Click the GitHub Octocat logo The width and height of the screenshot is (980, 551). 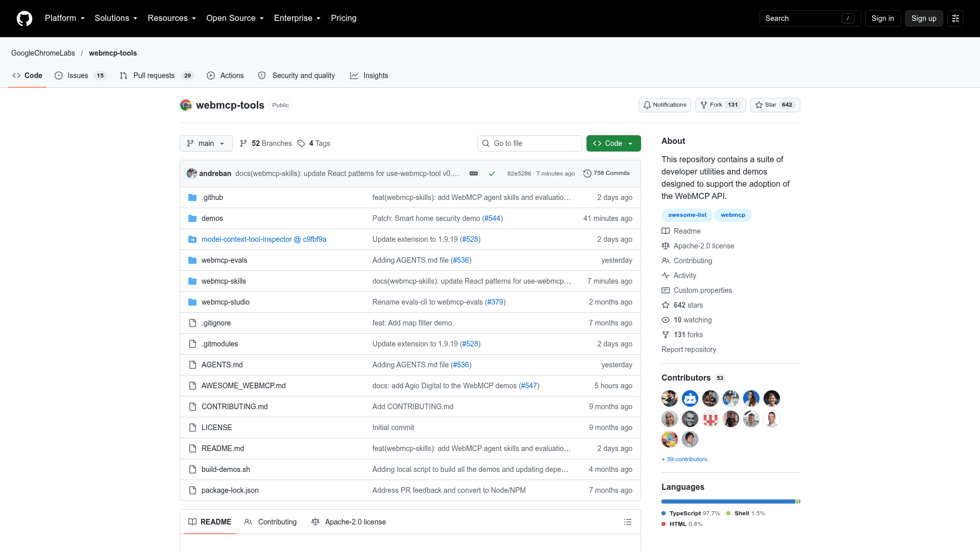tap(24, 18)
